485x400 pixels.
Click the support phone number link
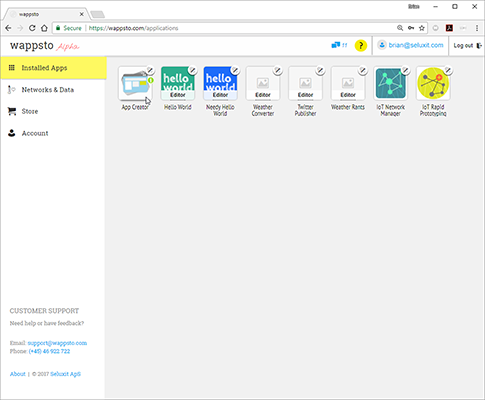49,351
